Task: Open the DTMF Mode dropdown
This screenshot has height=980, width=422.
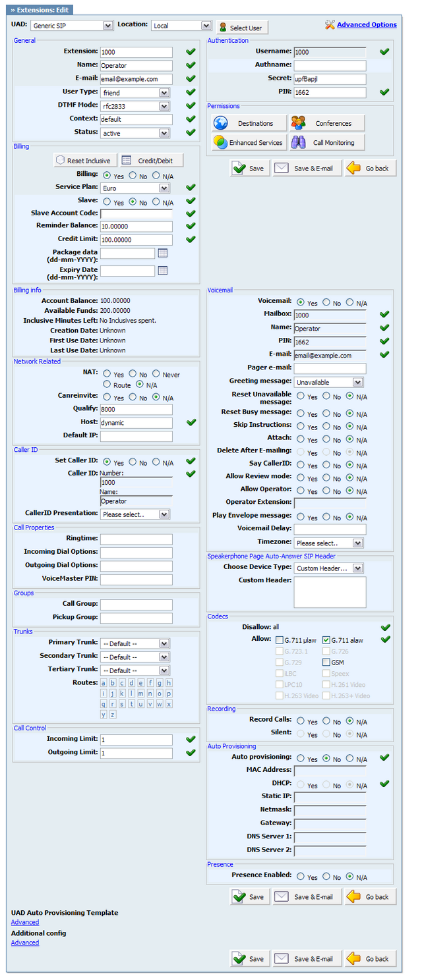Action: [x=135, y=105]
